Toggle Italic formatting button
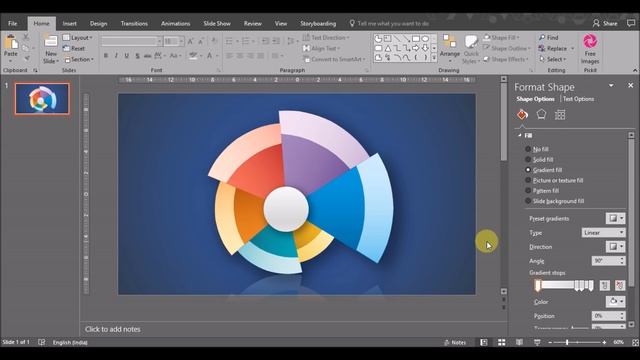640x360 pixels. [116, 56]
